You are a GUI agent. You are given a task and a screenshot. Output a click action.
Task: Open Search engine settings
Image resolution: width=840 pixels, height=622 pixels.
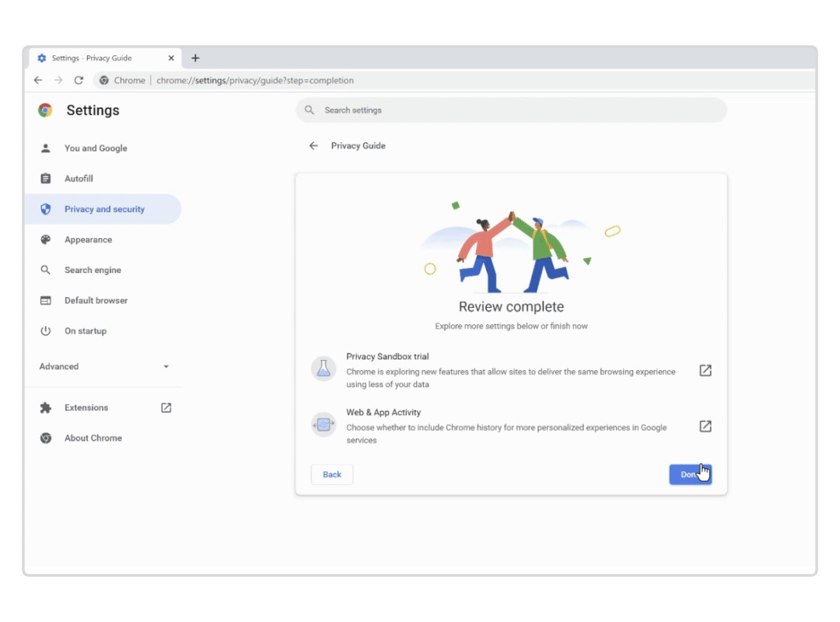[93, 270]
